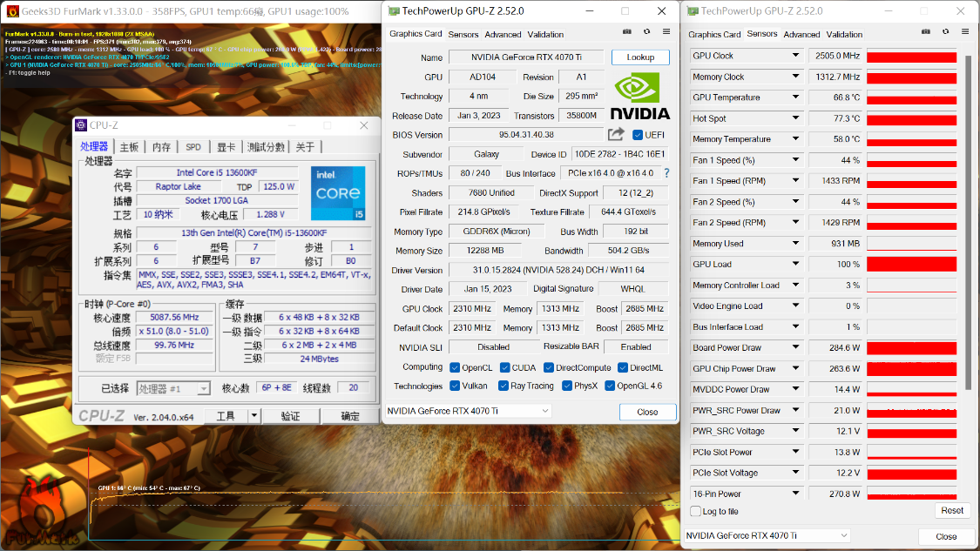Image resolution: width=980 pixels, height=551 pixels.
Task: Click the NVIDIA logo in GPU-Z
Action: [x=640, y=97]
